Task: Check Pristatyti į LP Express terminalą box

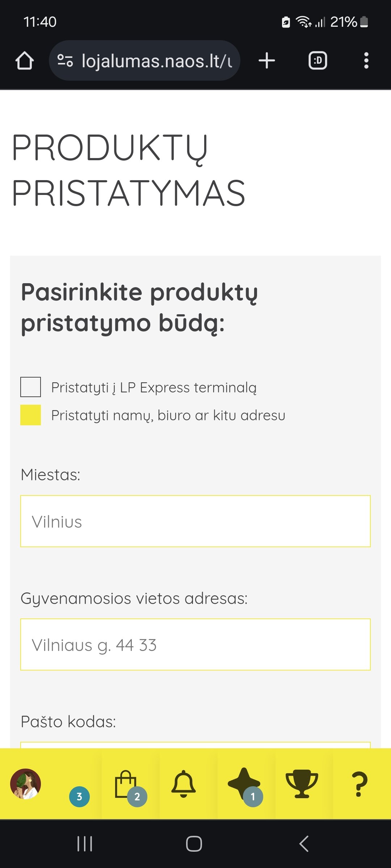Action: coord(30,387)
